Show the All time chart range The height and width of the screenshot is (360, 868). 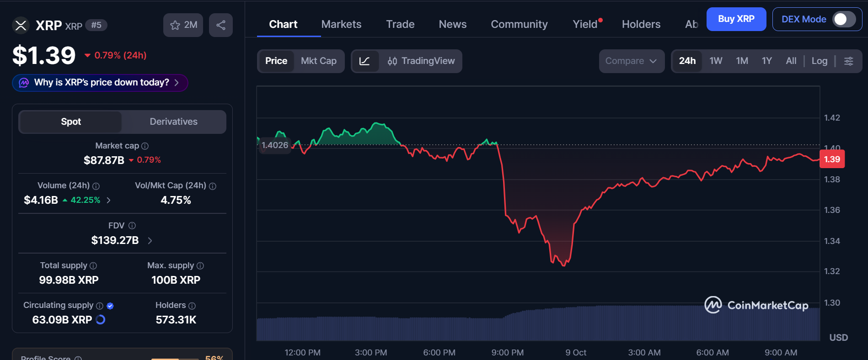tap(791, 61)
